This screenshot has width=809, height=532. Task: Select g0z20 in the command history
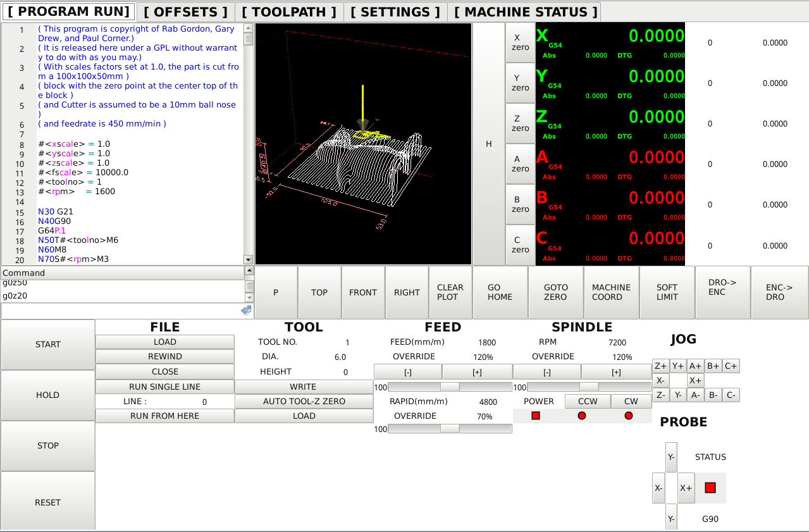click(123, 296)
